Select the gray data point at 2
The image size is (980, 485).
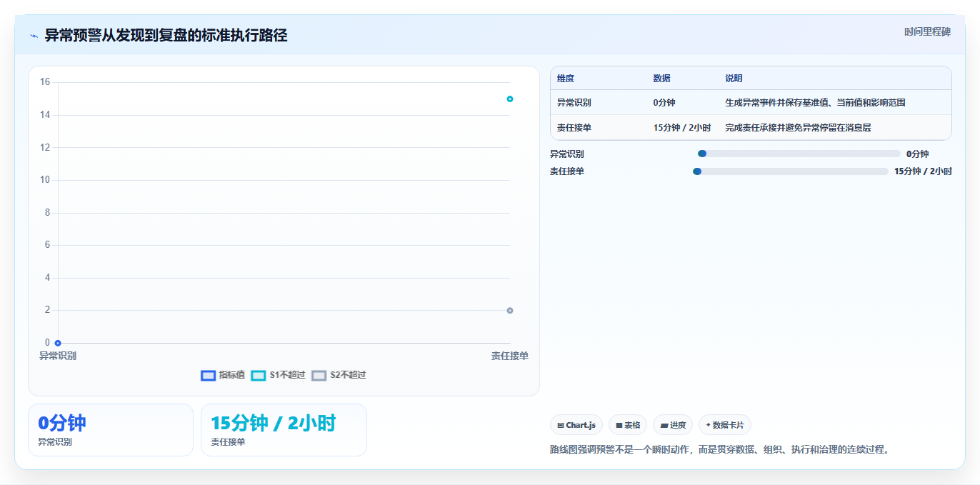[x=510, y=311]
